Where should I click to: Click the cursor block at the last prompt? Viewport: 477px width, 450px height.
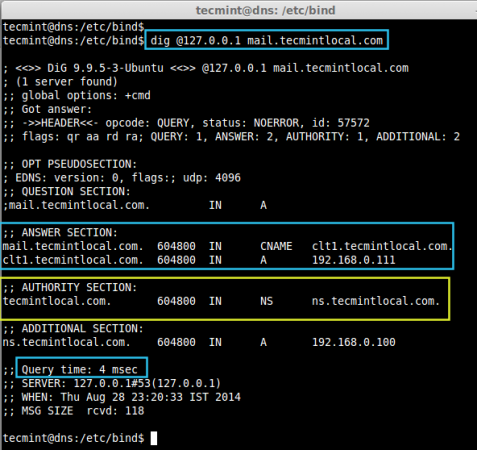pyautogui.click(x=154, y=438)
